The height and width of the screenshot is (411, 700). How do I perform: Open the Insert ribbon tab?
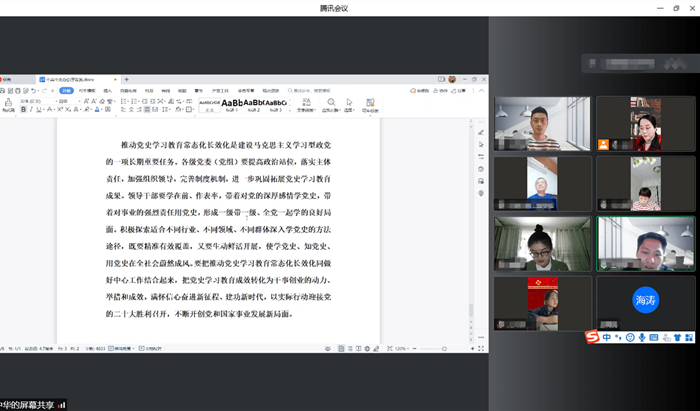pos(107,91)
